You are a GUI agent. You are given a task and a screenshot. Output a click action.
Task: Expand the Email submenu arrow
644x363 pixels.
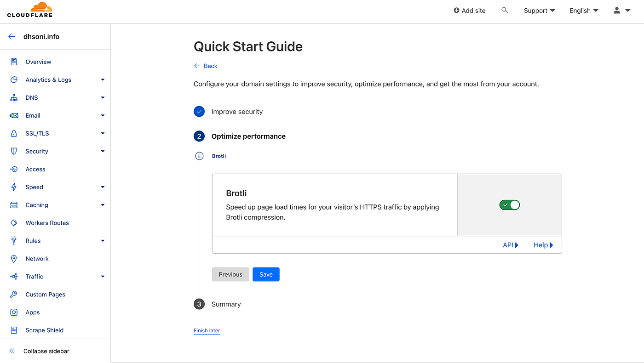click(103, 115)
